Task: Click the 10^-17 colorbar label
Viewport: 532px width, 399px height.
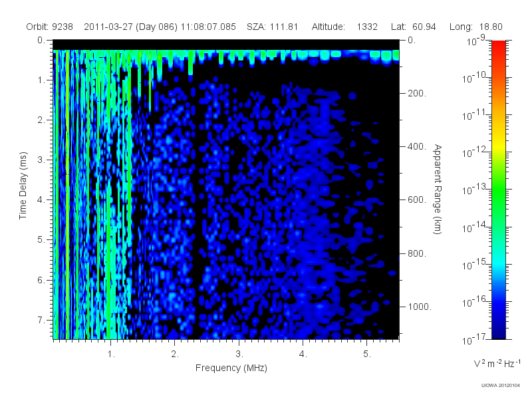Action: tap(474, 339)
